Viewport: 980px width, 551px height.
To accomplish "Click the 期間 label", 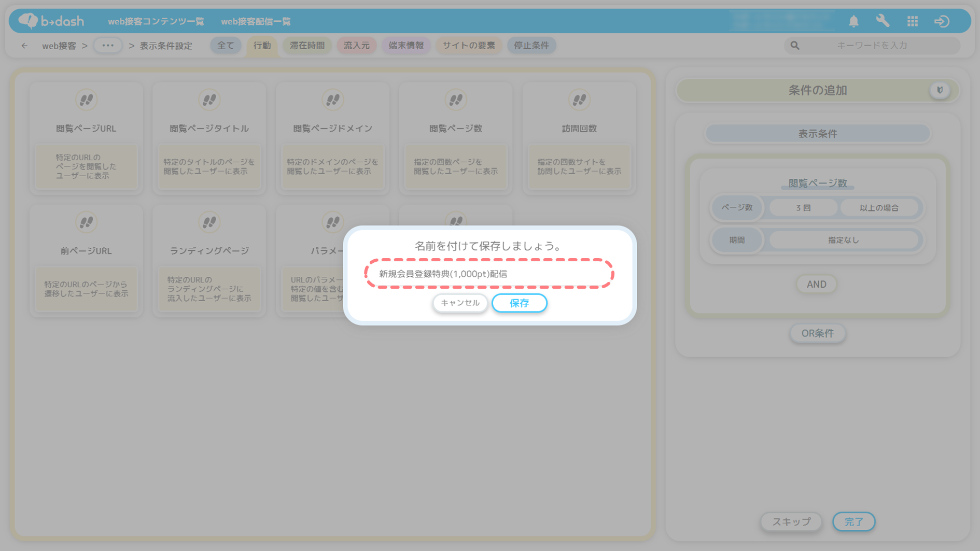I will pos(737,240).
